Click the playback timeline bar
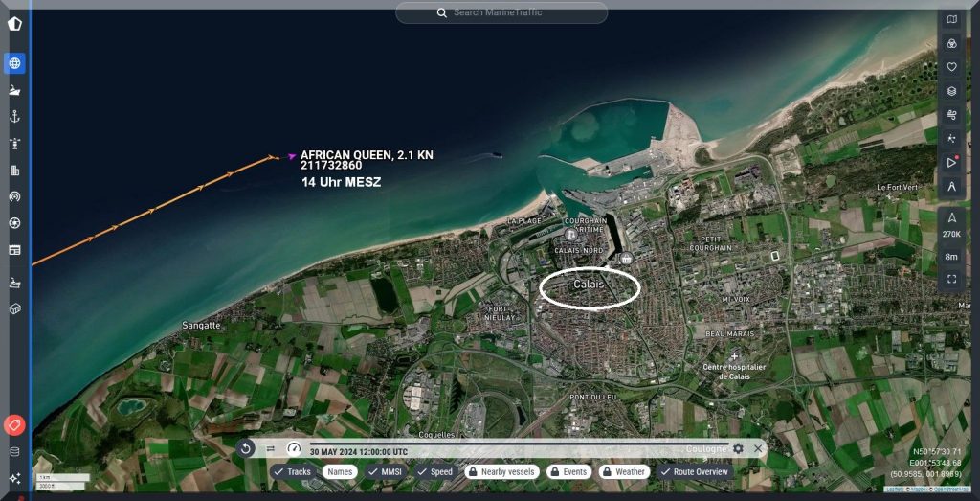The height and width of the screenshot is (501, 980). [517, 444]
